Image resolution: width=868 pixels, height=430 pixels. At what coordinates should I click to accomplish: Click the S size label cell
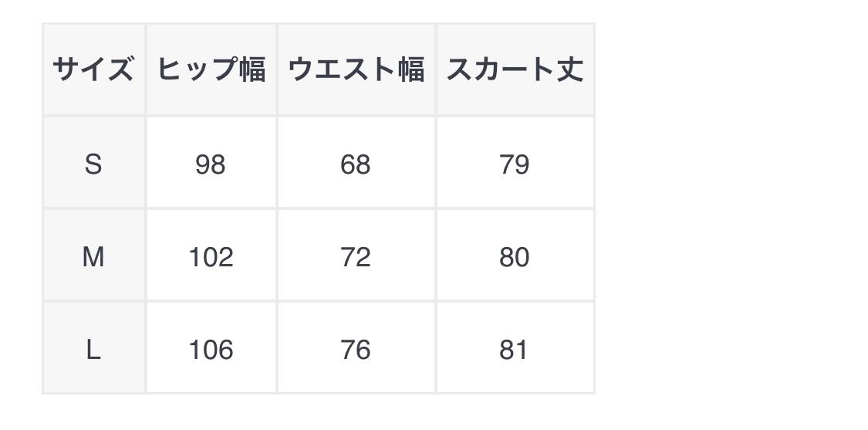(x=93, y=164)
